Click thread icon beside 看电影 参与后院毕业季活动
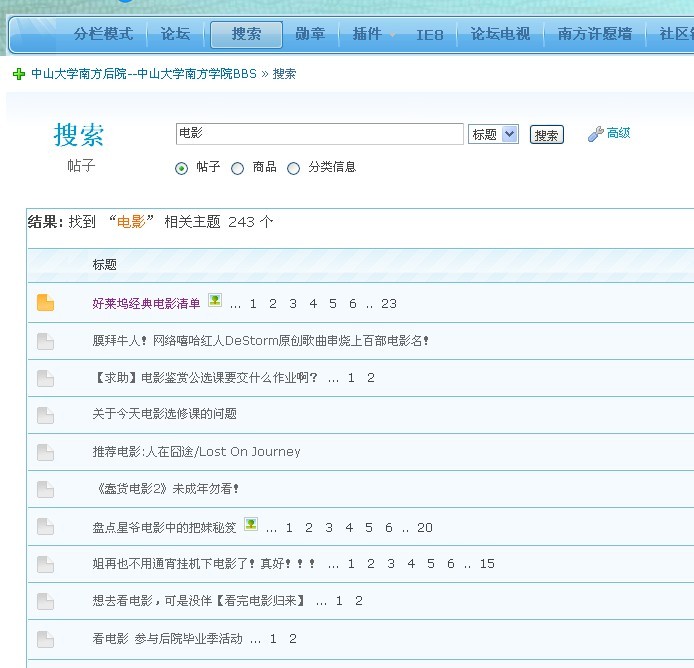This screenshot has height=668, width=694. [x=45, y=639]
